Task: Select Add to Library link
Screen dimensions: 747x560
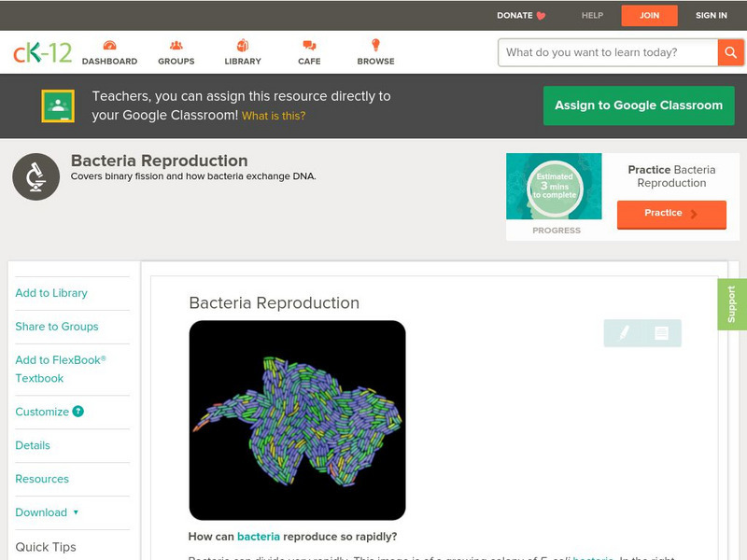Action: [51, 293]
